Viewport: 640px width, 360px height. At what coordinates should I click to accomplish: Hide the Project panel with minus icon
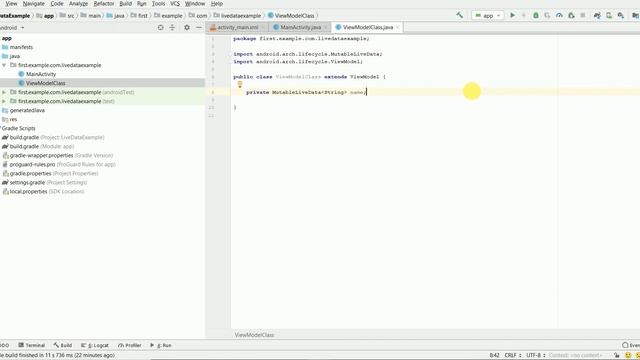pos(199,27)
